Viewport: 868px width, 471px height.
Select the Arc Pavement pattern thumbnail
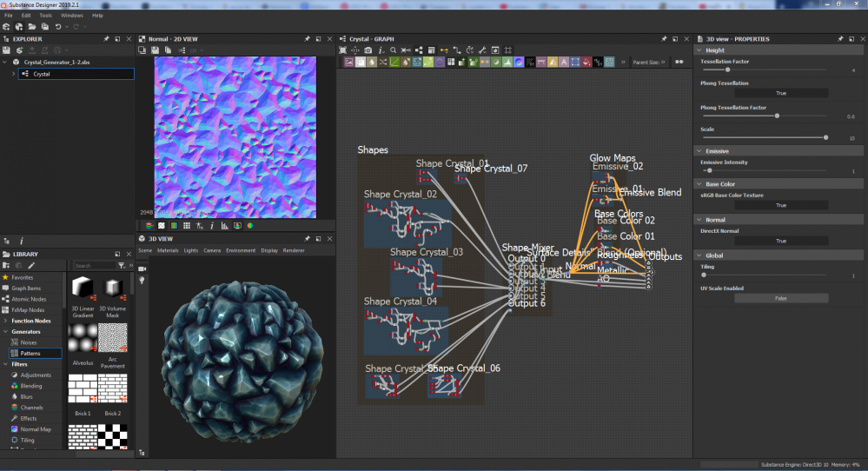[x=112, y=338]
